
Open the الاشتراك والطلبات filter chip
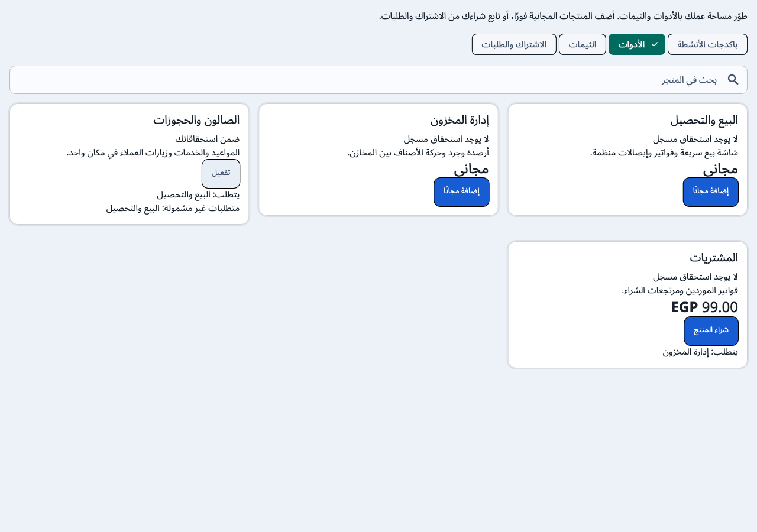[x=514, y=44]
